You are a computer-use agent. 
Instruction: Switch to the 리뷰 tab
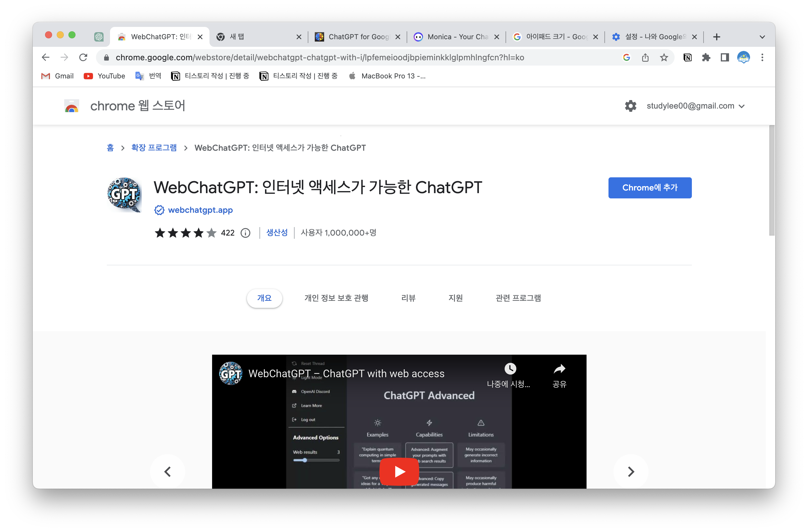(408, 298)
